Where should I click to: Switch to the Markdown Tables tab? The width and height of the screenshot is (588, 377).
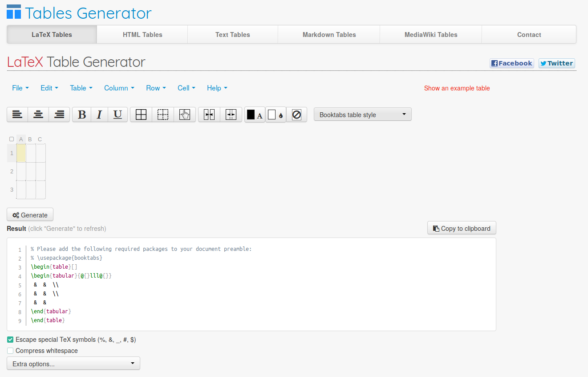(x=329, y=35)
